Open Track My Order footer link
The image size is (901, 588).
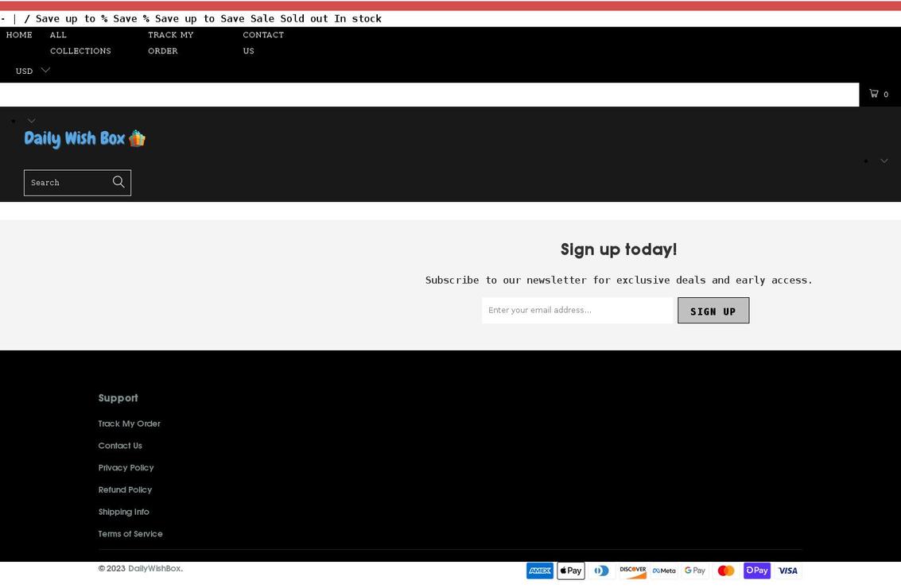tap(130, 424)
